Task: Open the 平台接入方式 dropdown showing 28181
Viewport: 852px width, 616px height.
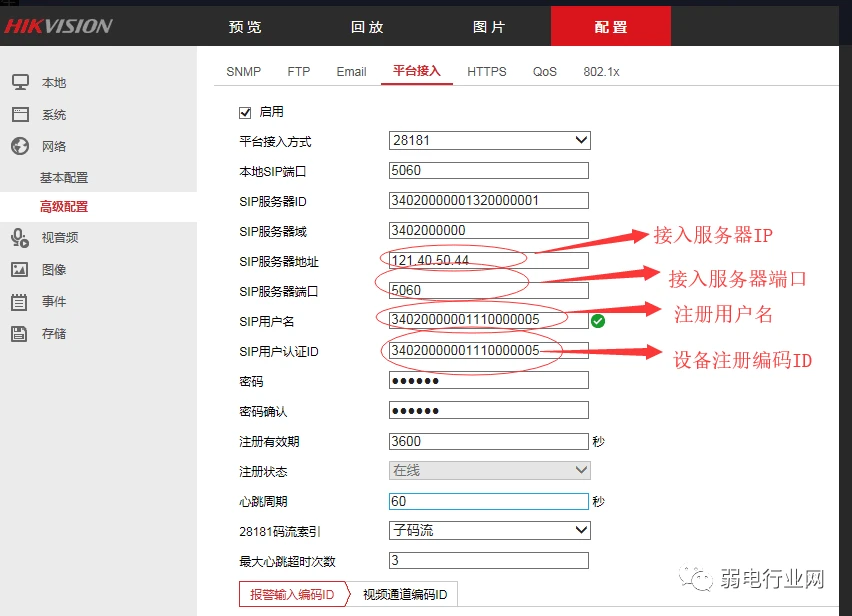Action: 489,140
